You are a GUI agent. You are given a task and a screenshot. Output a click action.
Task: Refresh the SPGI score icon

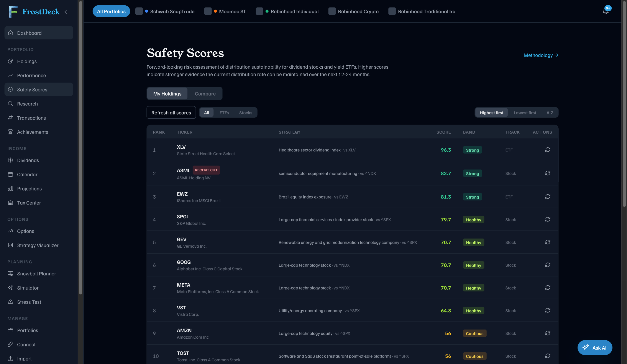[x=547, y=219]
